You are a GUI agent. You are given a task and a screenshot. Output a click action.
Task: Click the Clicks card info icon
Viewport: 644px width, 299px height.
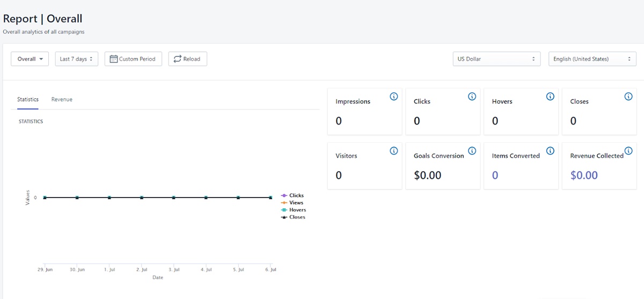pyautogui.click(x=472, y=97)
